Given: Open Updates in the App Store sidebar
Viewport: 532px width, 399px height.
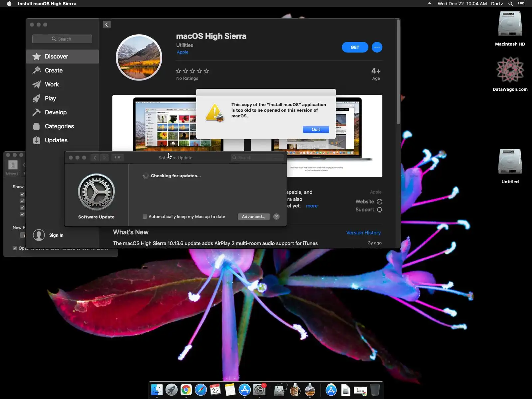Looking at the screenshot, I should point(62,140).
